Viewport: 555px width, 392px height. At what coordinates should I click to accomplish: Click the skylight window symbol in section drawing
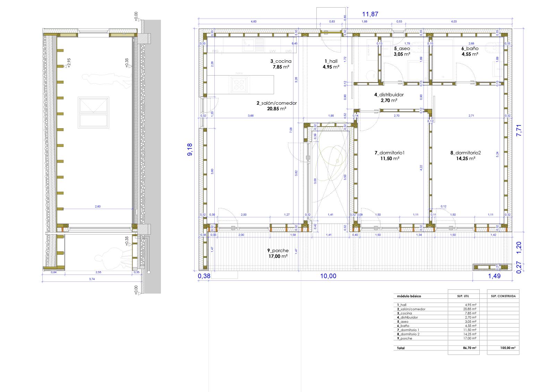93,113
